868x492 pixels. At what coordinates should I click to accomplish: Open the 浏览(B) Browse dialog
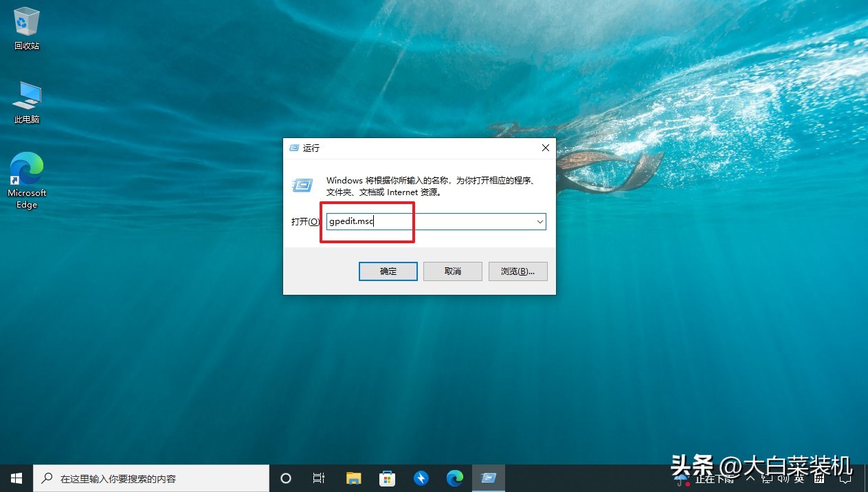(518, 271)
